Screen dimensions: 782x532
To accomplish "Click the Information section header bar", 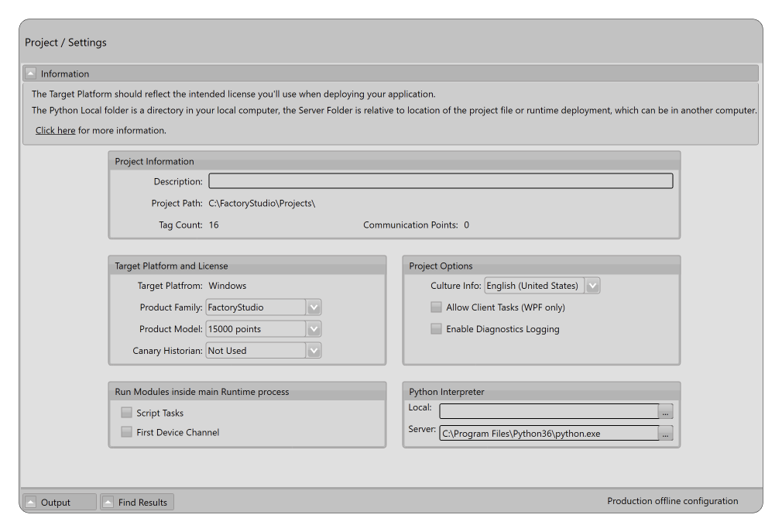I will tap(387, 74).
